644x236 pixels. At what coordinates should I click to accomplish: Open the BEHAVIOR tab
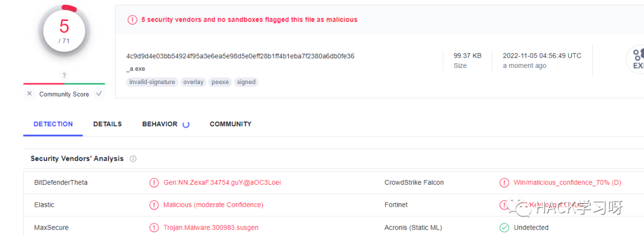click(160, 124)
